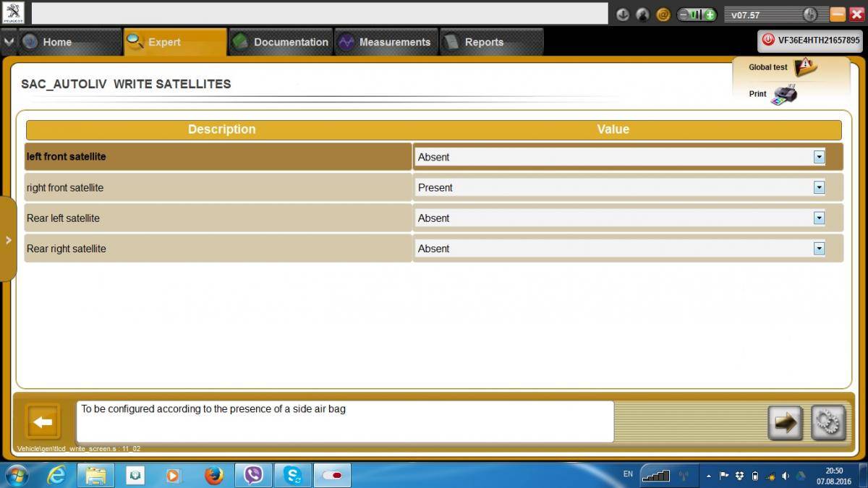
Task: Open right front satellite value dropdown
Action: click(819, 187)
